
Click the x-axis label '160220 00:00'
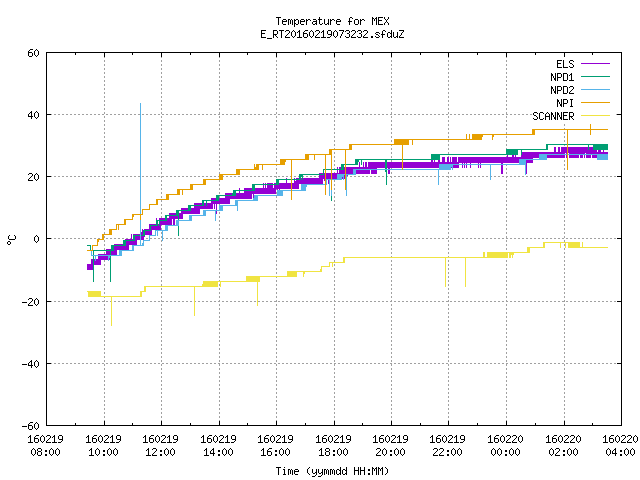click(505, 445)
